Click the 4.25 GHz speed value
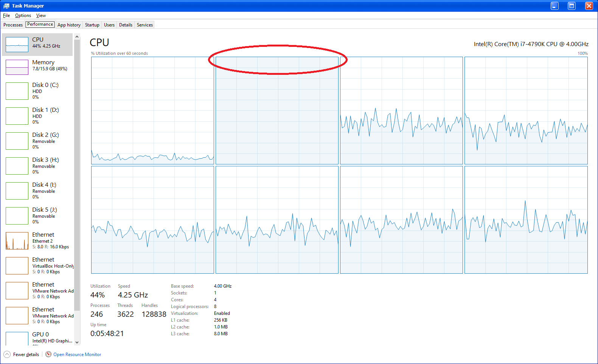The height and width of the screenshot is (364, 598). click(x=133, y=295)
